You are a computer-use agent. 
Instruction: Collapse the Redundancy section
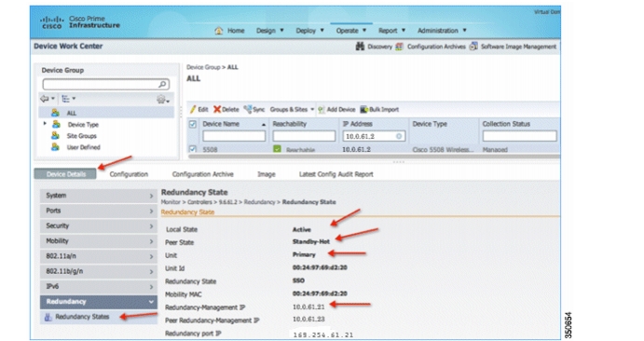tap(99, 302)
